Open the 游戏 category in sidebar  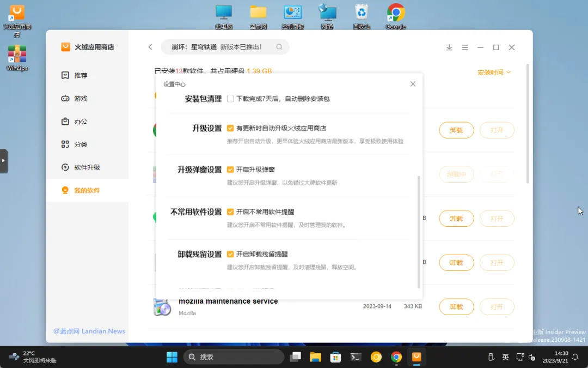87,98
